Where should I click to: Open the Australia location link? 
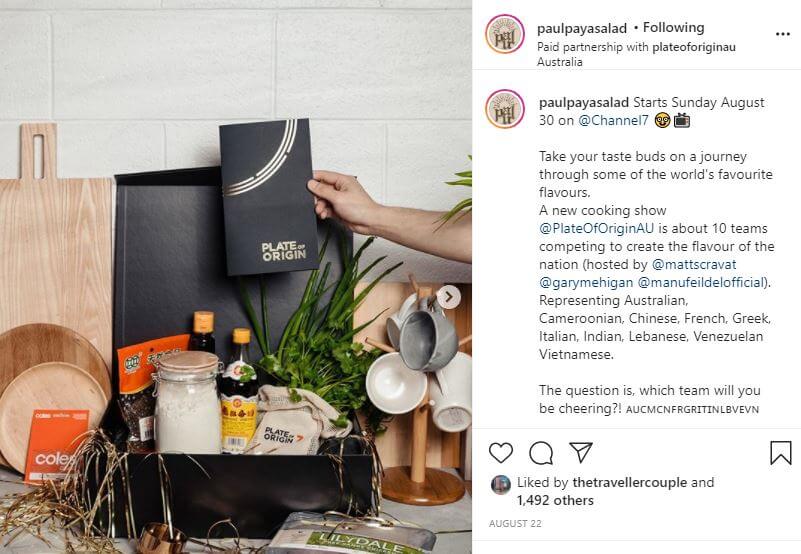pos(559,62)
